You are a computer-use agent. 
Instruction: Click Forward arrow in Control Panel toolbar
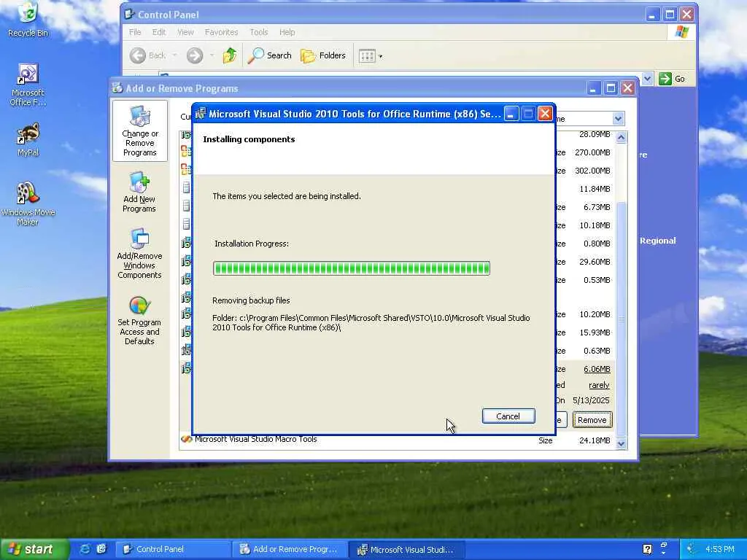pos(194,55)
